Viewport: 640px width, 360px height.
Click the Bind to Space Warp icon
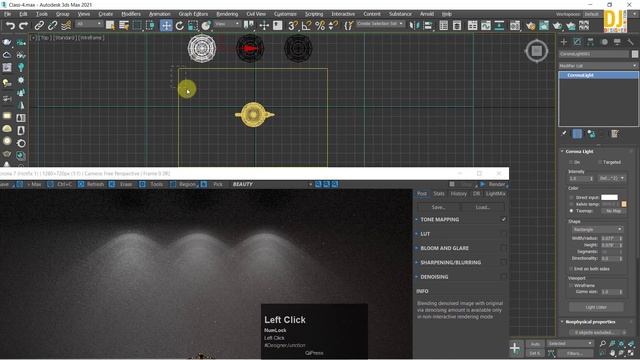click(66, 26)
